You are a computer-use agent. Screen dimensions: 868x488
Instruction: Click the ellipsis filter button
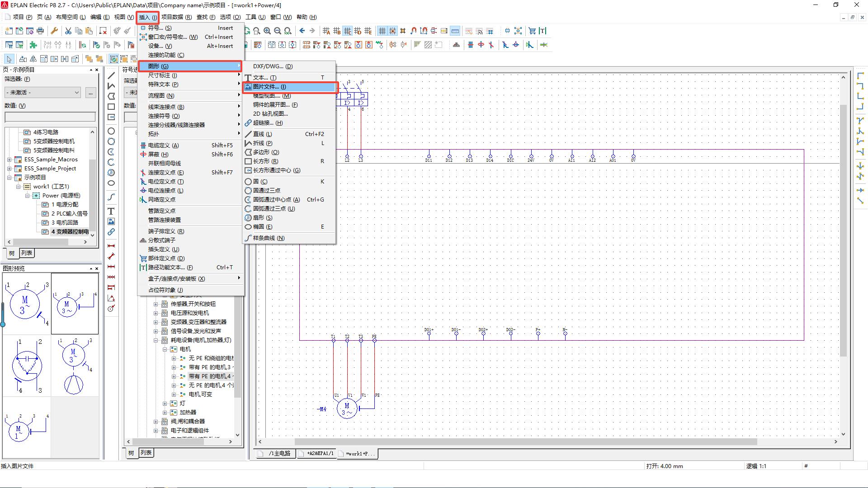(91, 92)
